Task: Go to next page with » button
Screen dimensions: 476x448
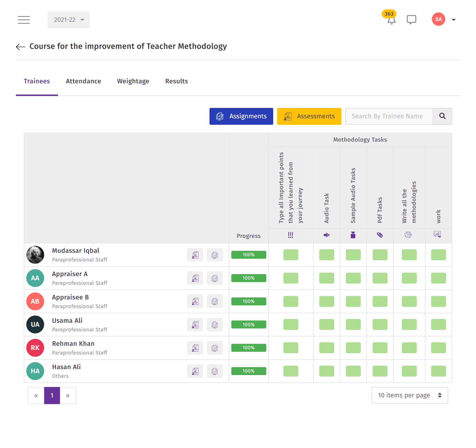Action: click(68, 395)
